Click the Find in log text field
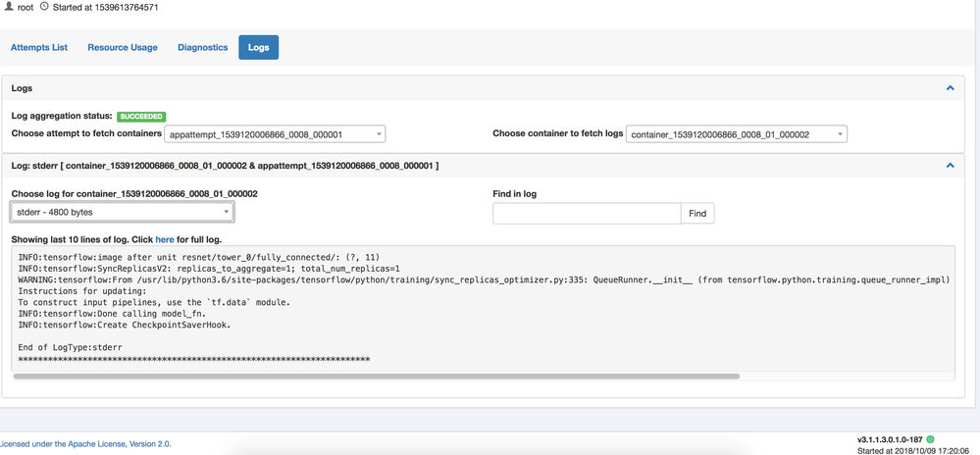Viewport: 980px width, 455px height. tap(587, 213)
